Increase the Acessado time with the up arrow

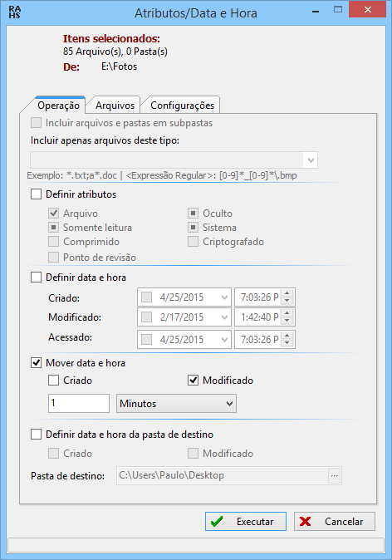coord(287,336)
